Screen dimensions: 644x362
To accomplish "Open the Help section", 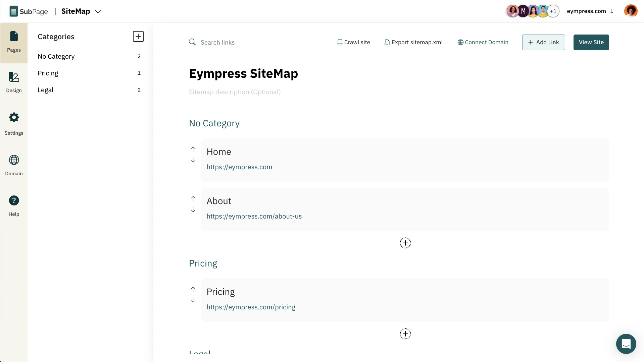I will coord(14,206).
